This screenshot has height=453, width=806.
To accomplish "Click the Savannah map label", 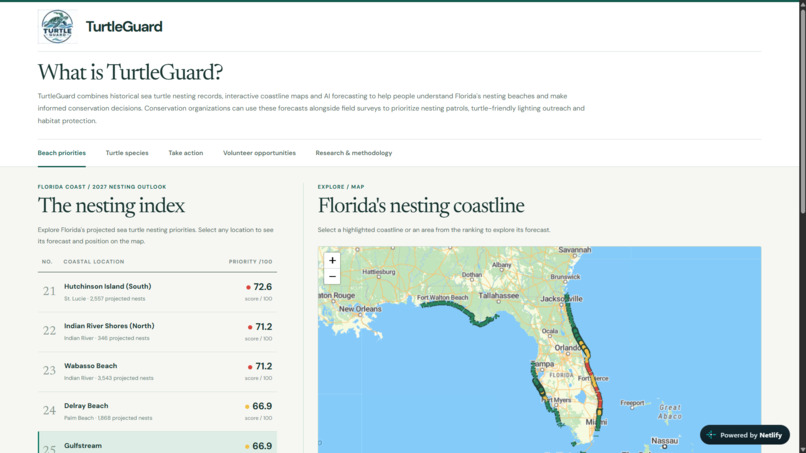I will [575, 250].
